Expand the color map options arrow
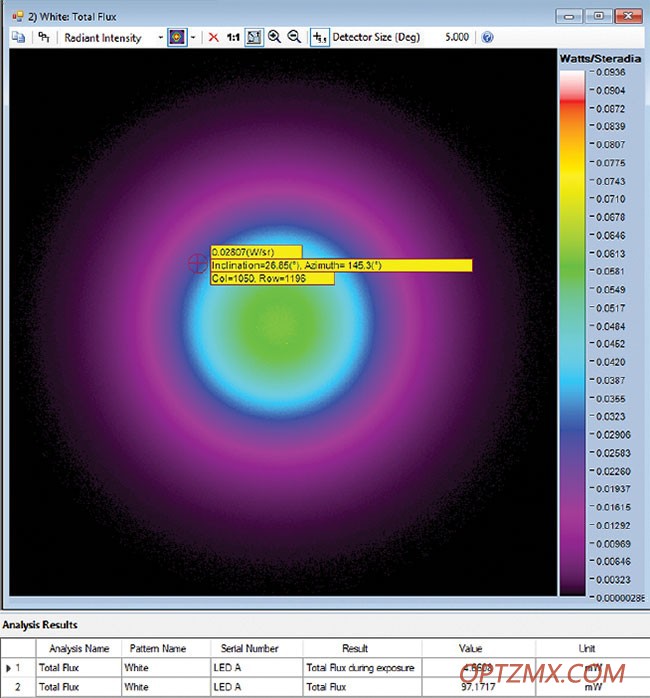This screenshot has height=698, width=650. 193,38
